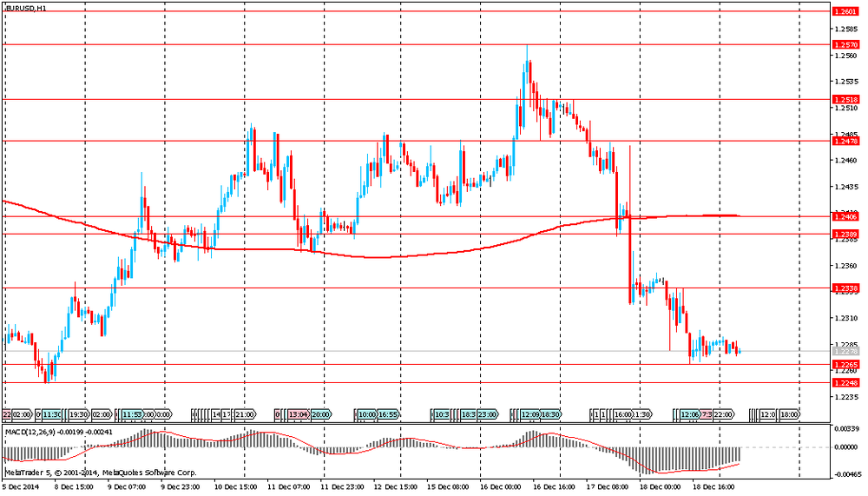Open the 18:30 event marker
The height and width of the screenshot is (496, 868).
551,414
